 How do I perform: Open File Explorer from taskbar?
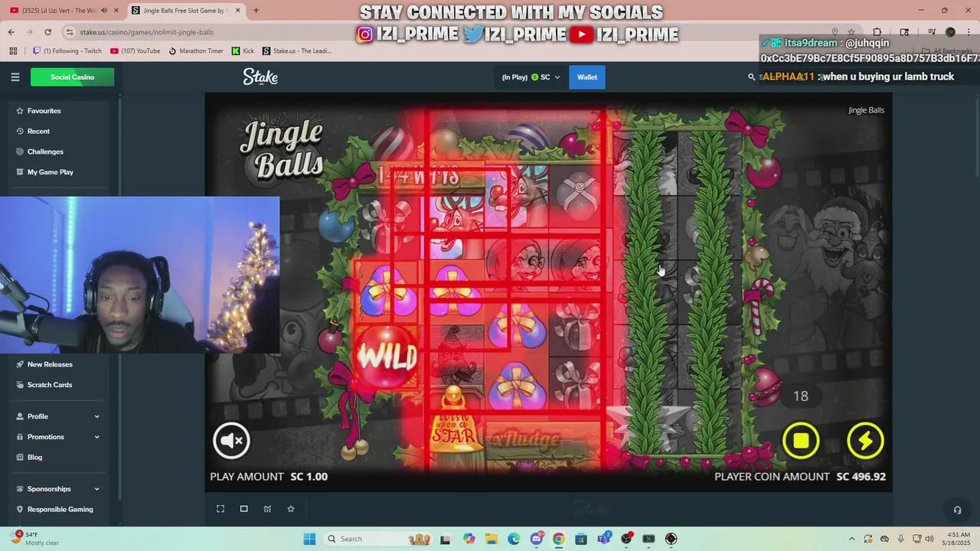491,539
